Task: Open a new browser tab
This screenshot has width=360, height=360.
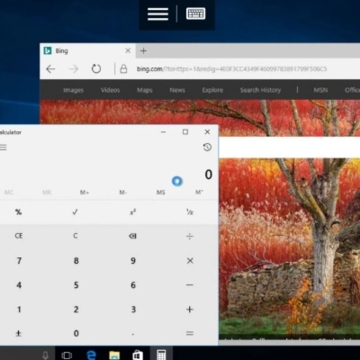Action: point(143,51)
